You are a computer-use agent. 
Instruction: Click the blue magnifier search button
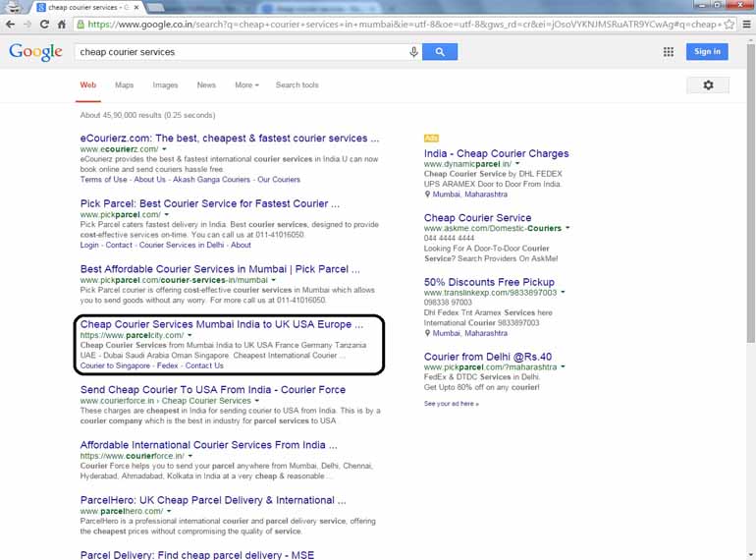[440, 52]
